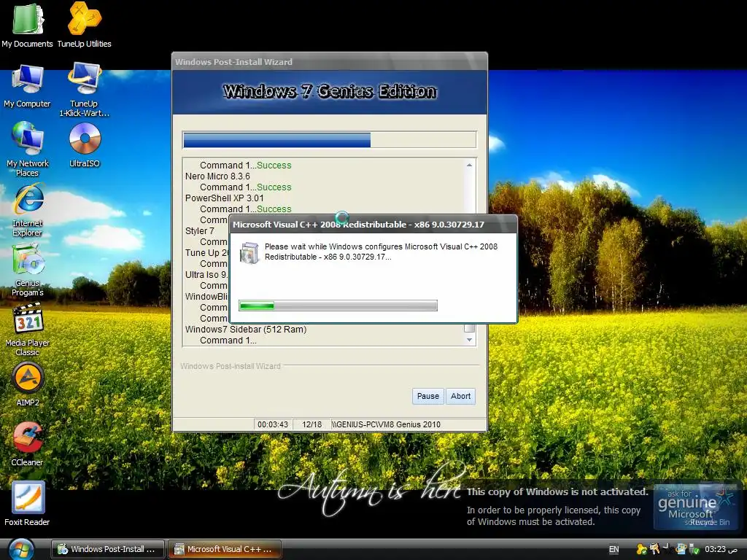747x560 pixels.
Task: Click the \\GENIUS-PC\VM8 Genius 2010 status text
Action: 386,424
